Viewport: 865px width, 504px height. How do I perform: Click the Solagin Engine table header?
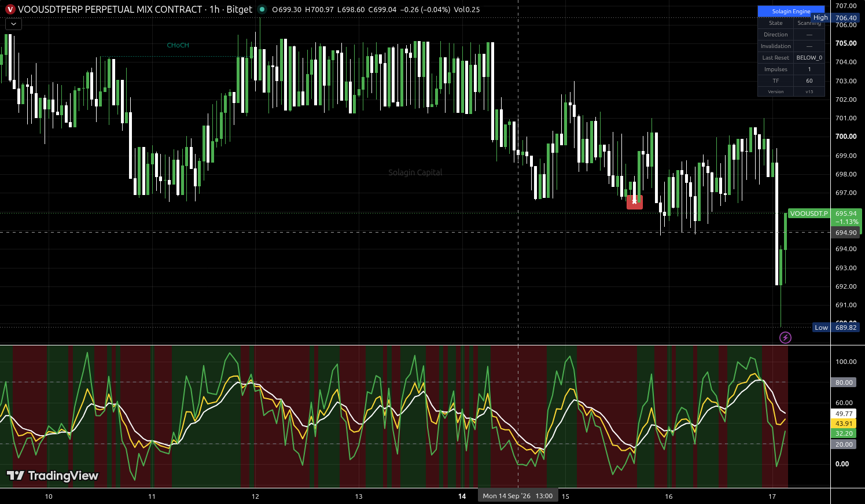click(x=791, y=11)
